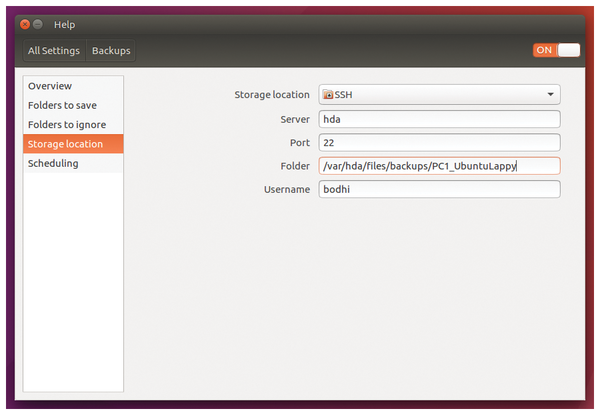
Task: Click the Port field showing 22
Action: (439, 143)
